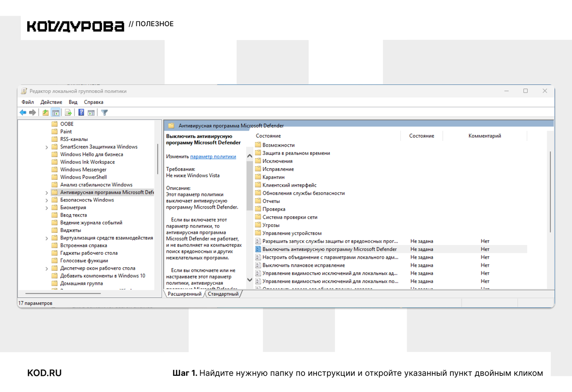Select Windows Hello для бизнеса in tree
Viewport: 572px width, 392px height.
[x=92, y=154]
